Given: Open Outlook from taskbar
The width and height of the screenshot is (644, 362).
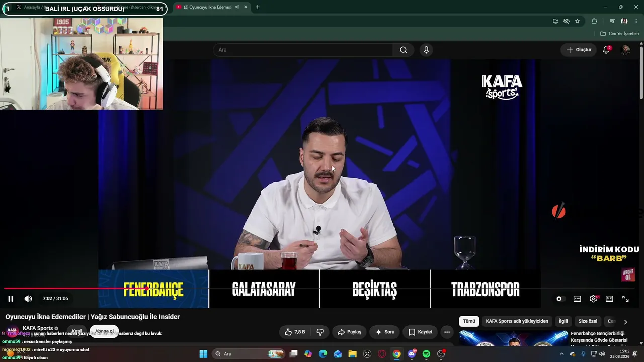Looking at the screenshot, I should [x=338, y=354].
